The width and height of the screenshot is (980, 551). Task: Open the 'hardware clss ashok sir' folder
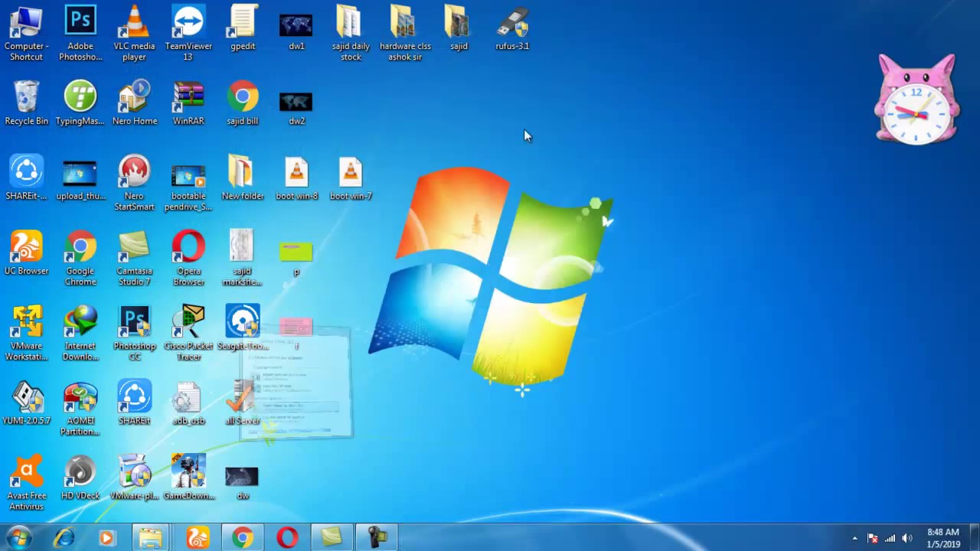405,33
